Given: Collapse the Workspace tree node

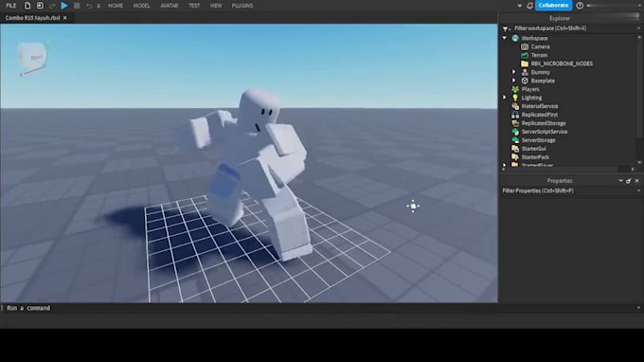Looking at the screenshot, I should click(505, 38).
